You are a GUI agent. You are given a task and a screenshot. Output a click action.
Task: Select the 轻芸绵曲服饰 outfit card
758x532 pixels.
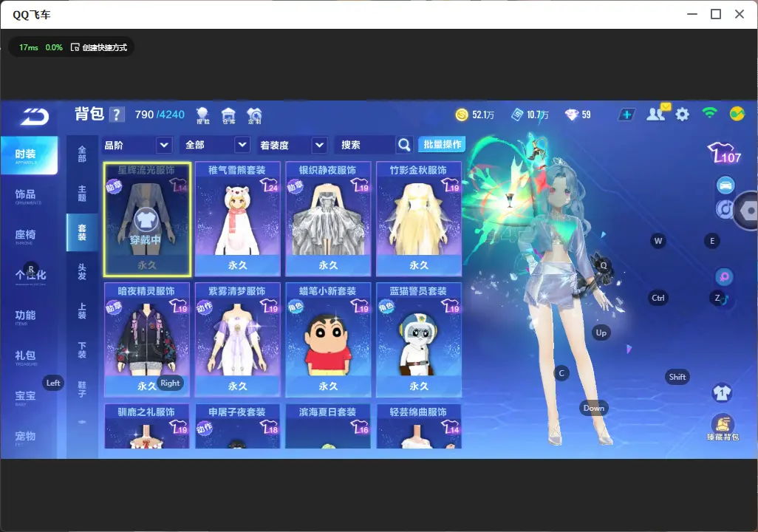(419, 426)
